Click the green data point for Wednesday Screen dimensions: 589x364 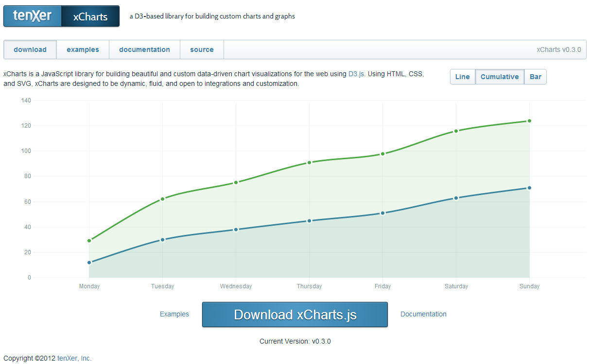tap(236, 182)
